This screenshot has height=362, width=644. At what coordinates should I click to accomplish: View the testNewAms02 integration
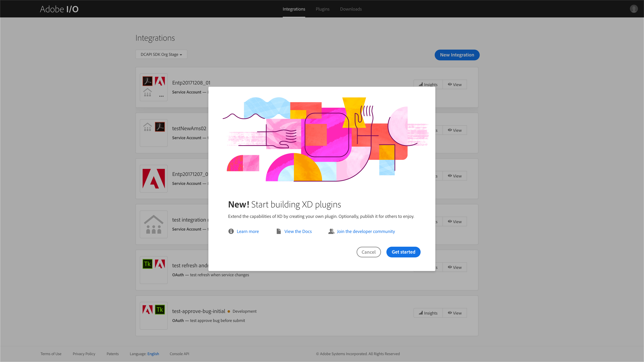(455, 130)
